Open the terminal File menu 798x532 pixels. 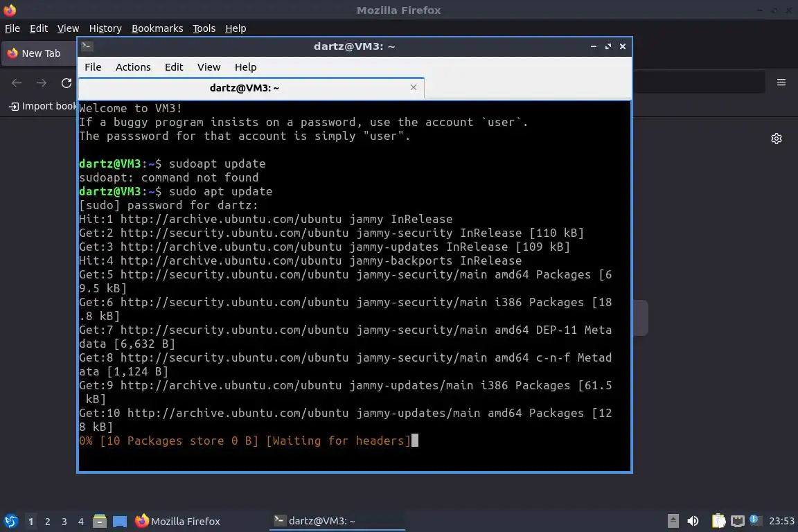click(x=93, y=67)
